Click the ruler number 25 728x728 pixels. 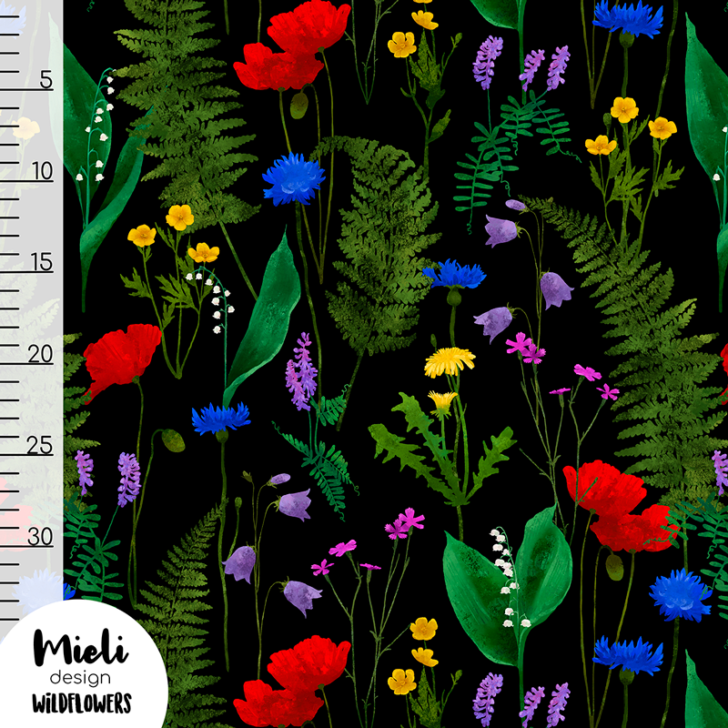point(40,445)
